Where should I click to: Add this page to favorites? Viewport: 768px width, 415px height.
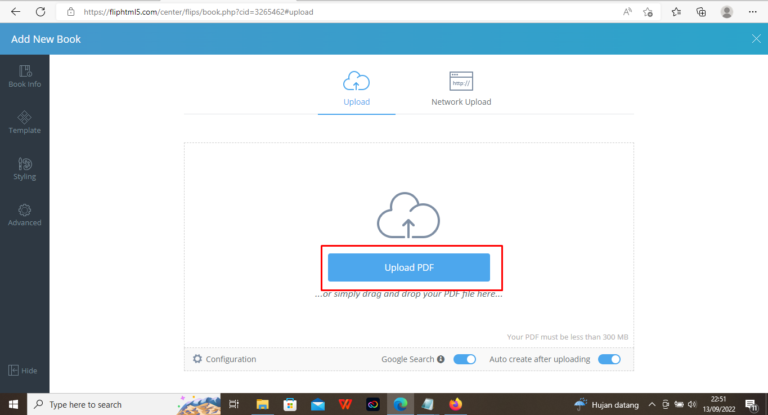pos(648,12)
